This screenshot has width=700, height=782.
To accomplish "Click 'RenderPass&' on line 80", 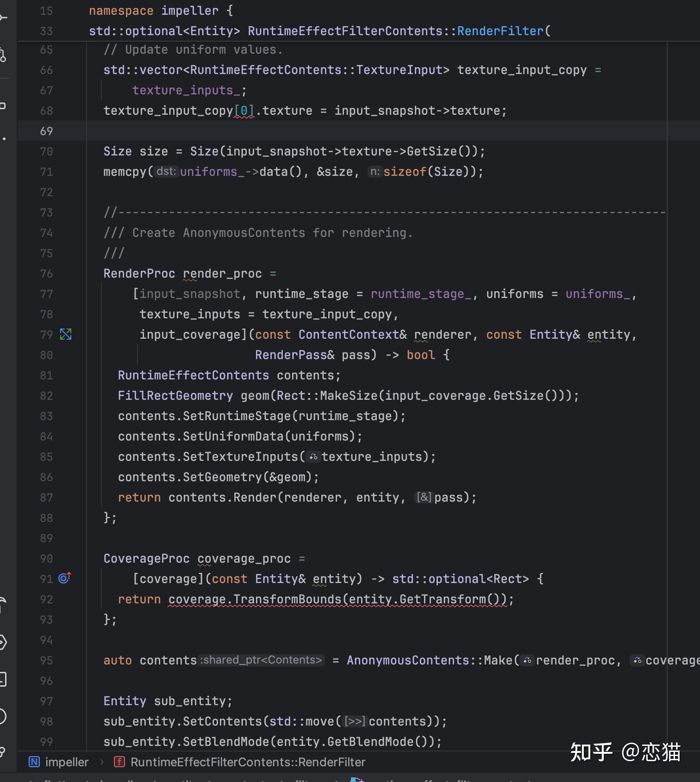I will tap(295, 355).
